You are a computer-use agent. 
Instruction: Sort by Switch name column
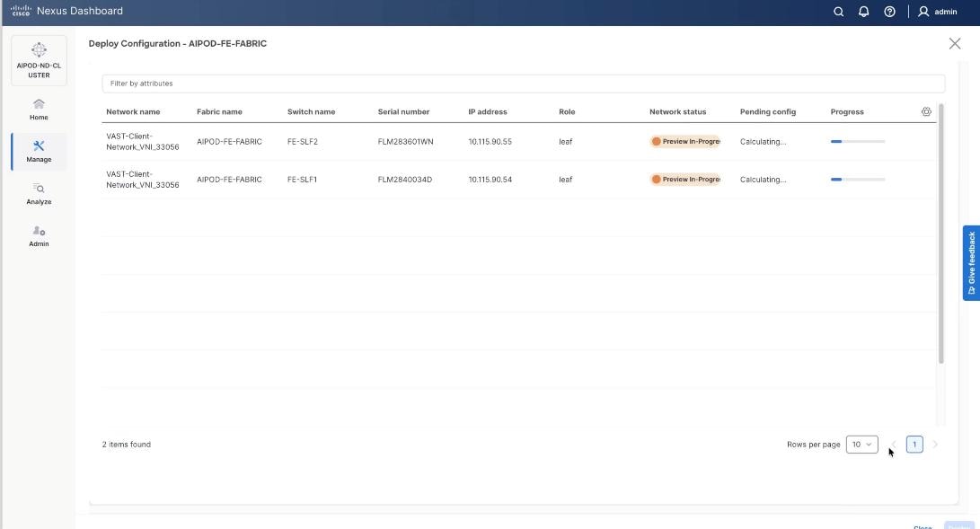312,111
